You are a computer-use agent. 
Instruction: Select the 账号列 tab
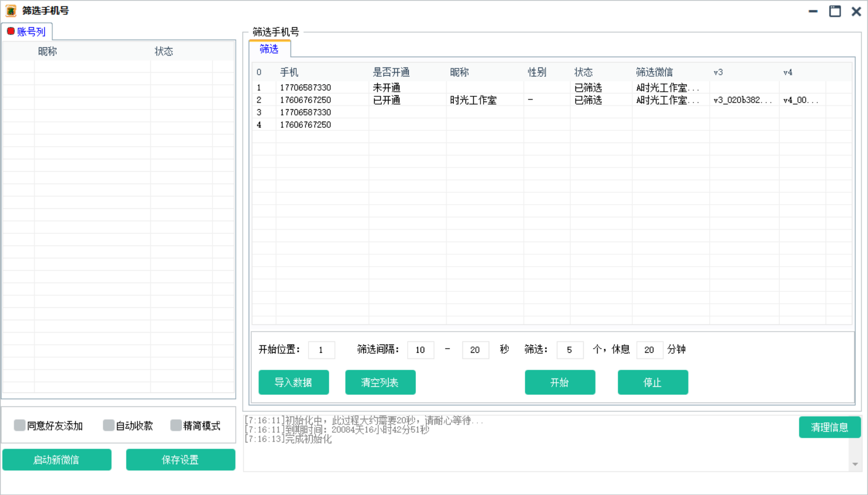pos(31,32)
